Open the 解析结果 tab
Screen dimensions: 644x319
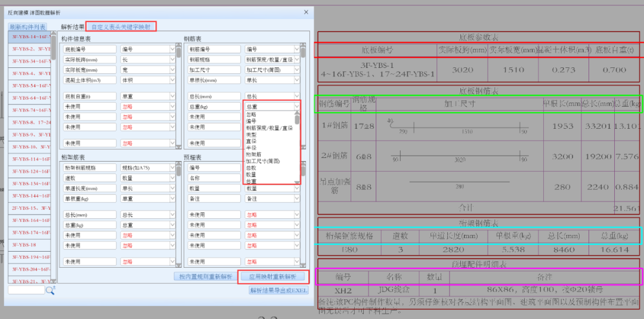(x=73, y=27)
